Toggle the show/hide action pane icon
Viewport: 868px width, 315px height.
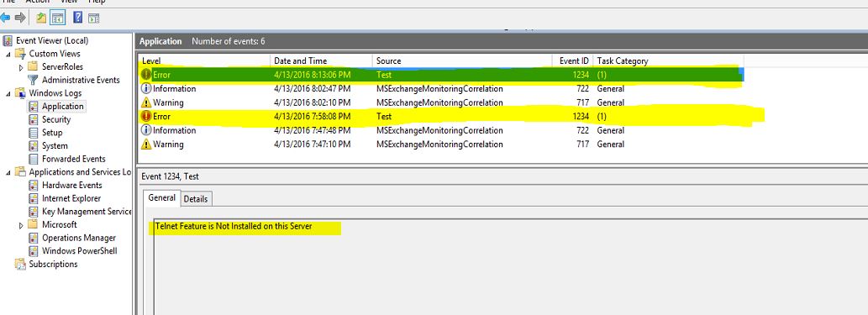point(93,18)
